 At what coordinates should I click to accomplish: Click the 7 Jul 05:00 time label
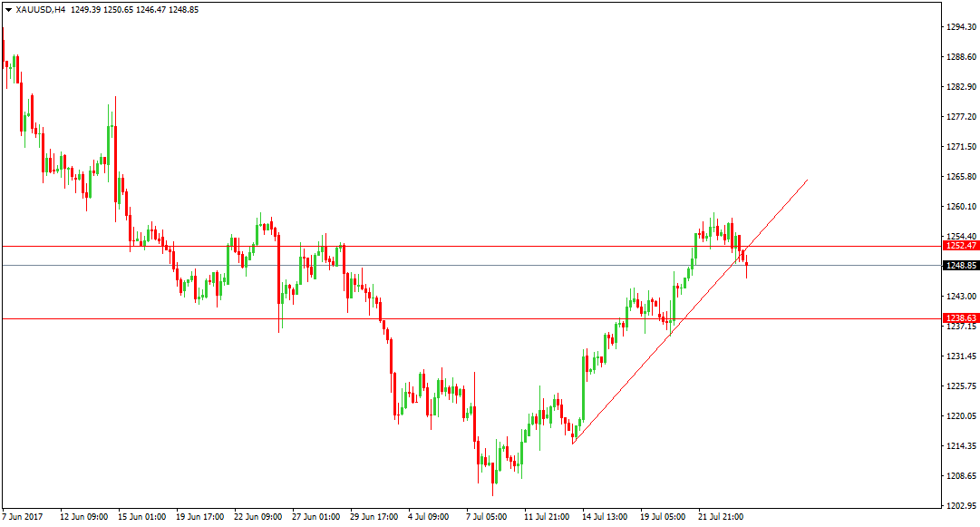[x=486, y=517]
